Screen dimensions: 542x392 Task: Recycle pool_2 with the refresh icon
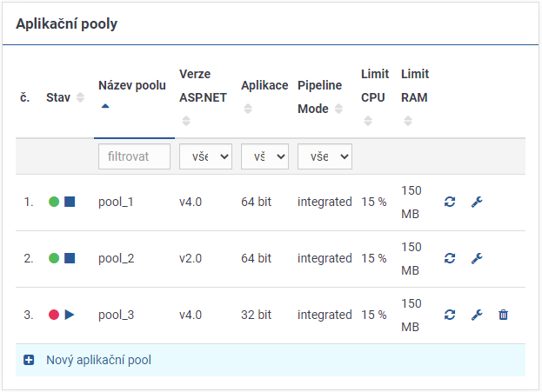(x=450, y=258)
